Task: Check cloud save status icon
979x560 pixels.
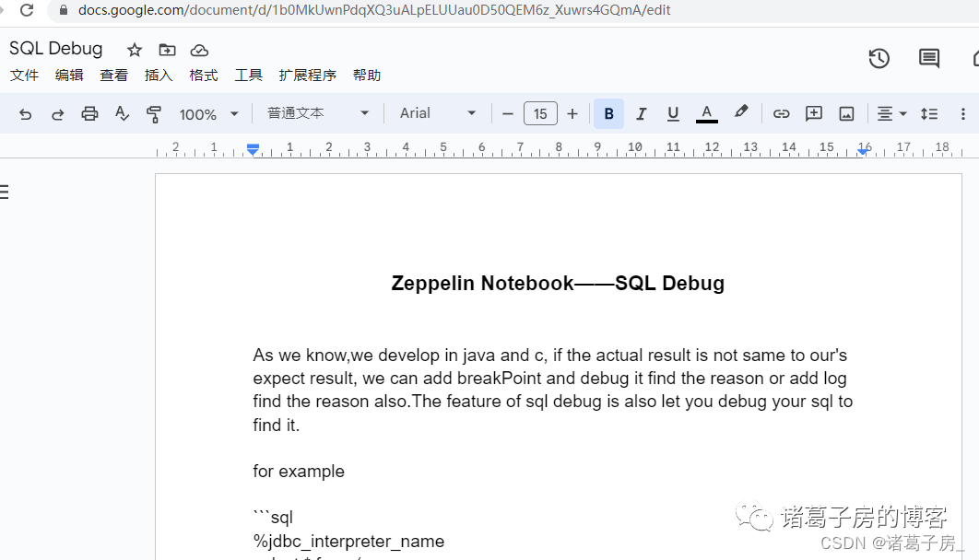Action: click(x=199, y=50)
